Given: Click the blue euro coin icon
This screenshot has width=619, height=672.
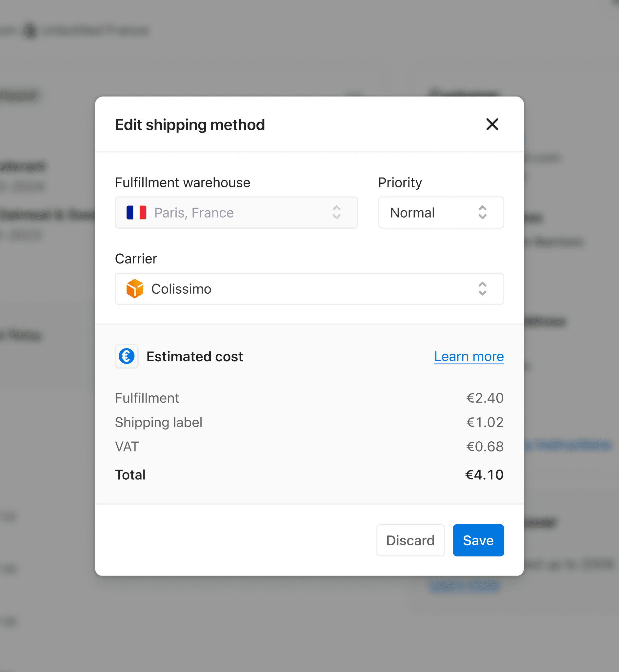Looking at the screenshot, I should pos(127,356).
